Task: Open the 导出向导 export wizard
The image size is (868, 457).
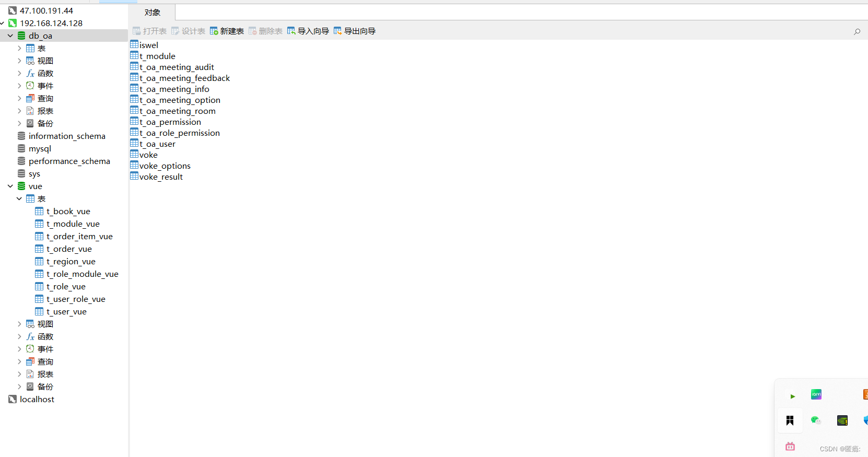Action: pos(355,31)
